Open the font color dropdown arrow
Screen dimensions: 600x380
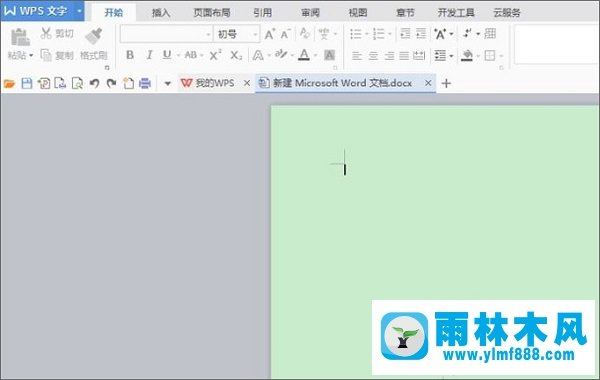pos(315,56)
